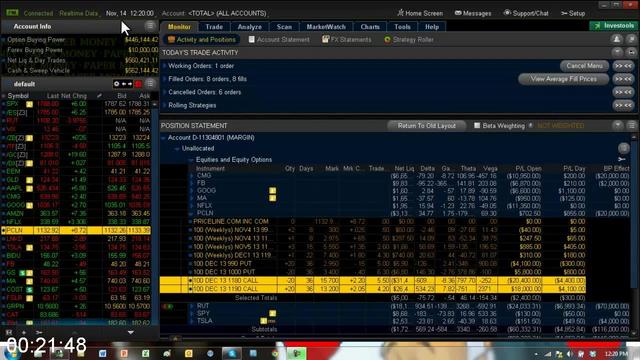Click expand/collapse arrows on Working Orders row

click(x=623, y=66)
